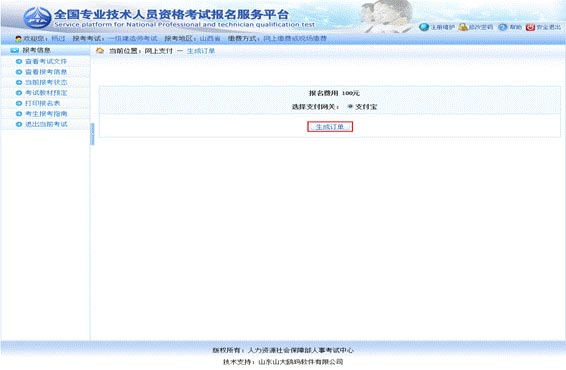Viewport: 566px width, 370px height.
Task: Click the 安全退出 text link
Action: pyautogui.click(x=549, y=27)
